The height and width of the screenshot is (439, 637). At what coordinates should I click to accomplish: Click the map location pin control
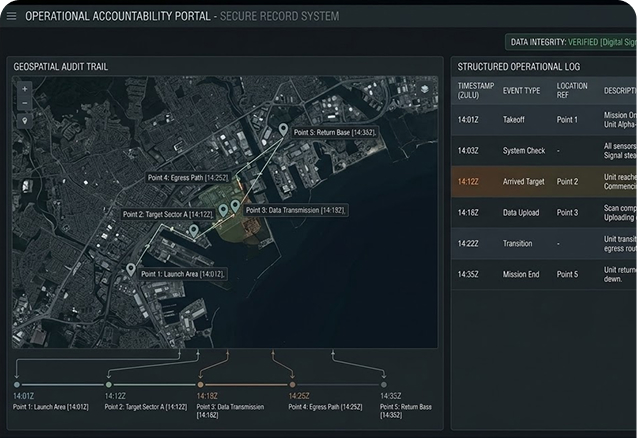(25, 120)
